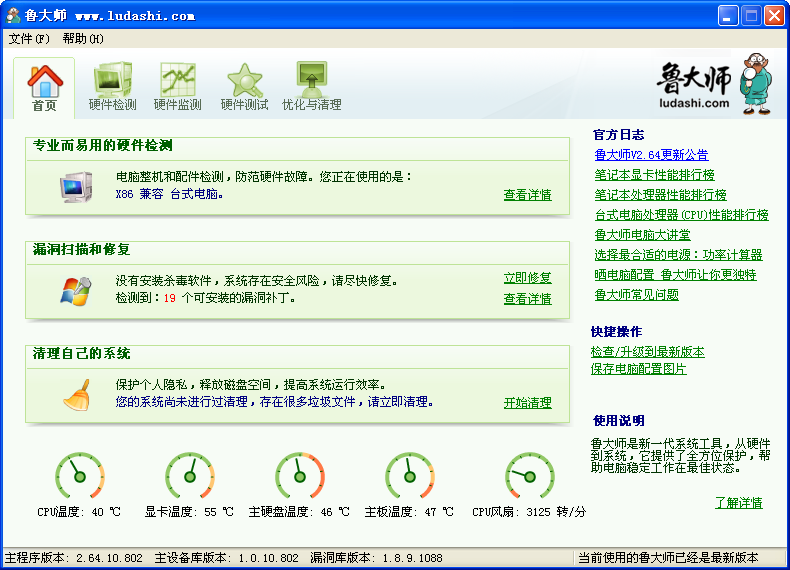Image resolution: width=790 pixels, height=570 pixels.
Task: Click the 开始清理 link
Action: click(x=528, y=403)
